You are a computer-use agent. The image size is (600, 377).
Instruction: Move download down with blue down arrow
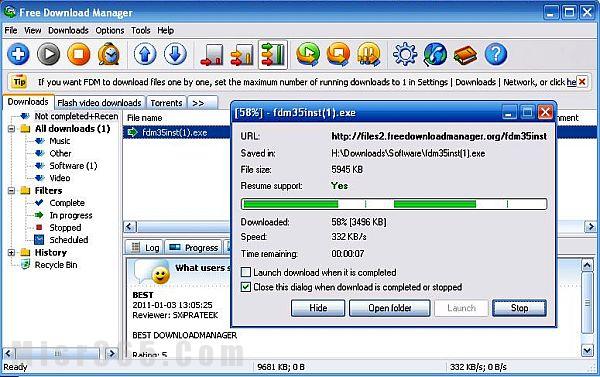[x=175, y=54]
